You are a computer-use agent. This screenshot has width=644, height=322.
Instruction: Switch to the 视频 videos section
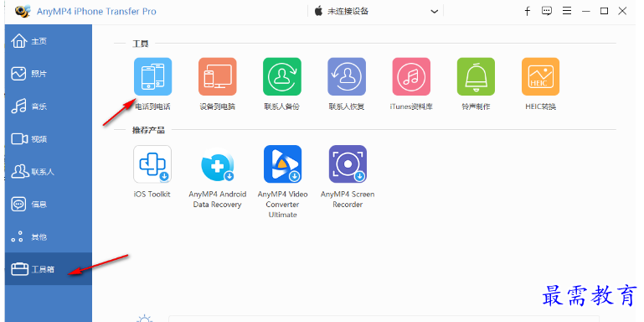click(x=49, y=139)
